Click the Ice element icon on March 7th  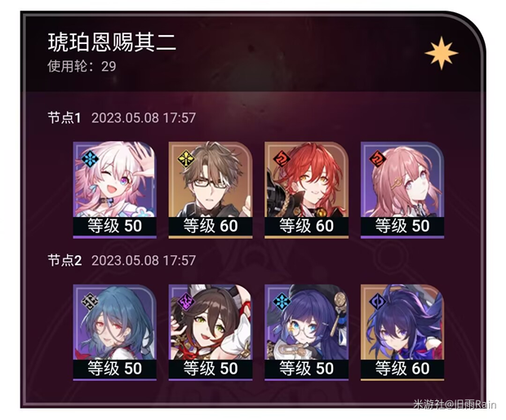[x=90, y=159]
